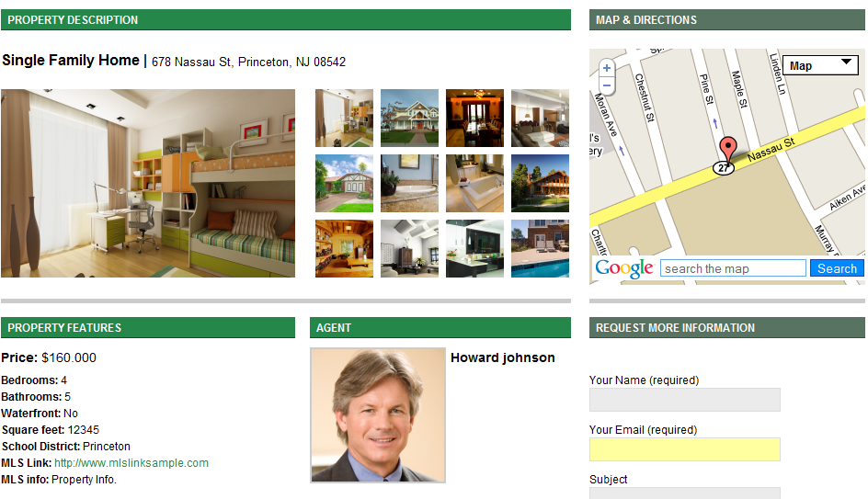
Task: Click the route 27 marker on the map
Action: 723,167
